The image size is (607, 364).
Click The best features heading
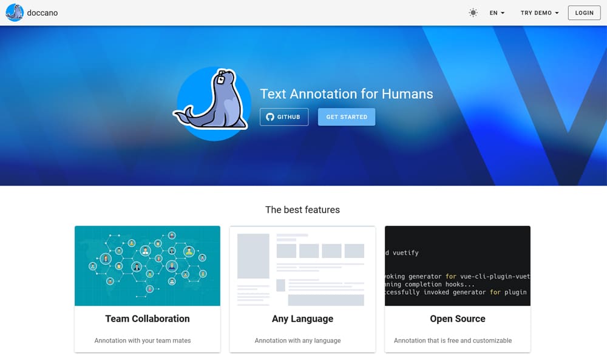(x=302, y=210)
